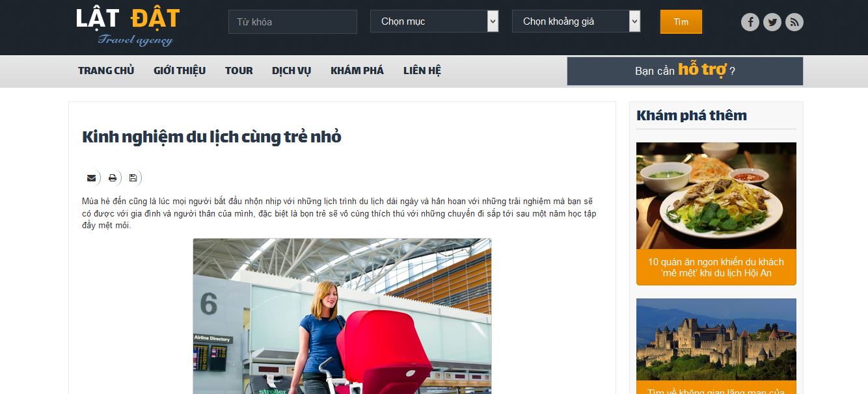Click the Lật Đật travel agency logo
Viewport: 868px width, 394px height.
pyautogui.click(x=128, y=26)
